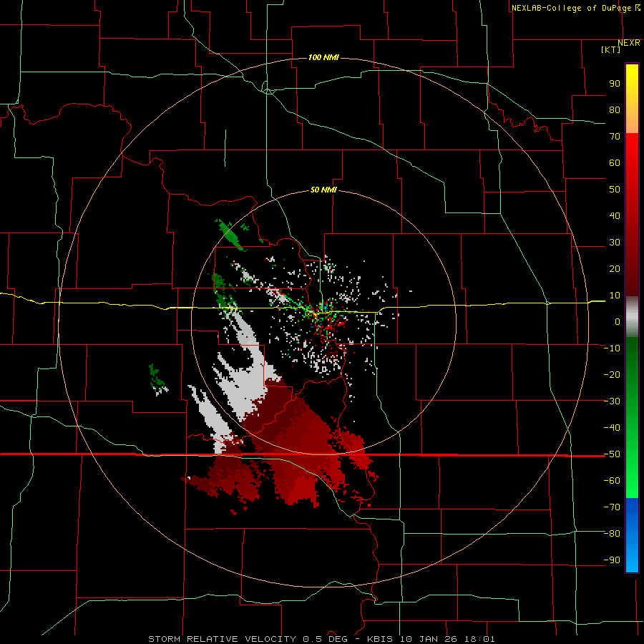Viewport: 644px width, 644px height.
Task: Click the 90 value on the velocity scale
Action: (615, 84)
